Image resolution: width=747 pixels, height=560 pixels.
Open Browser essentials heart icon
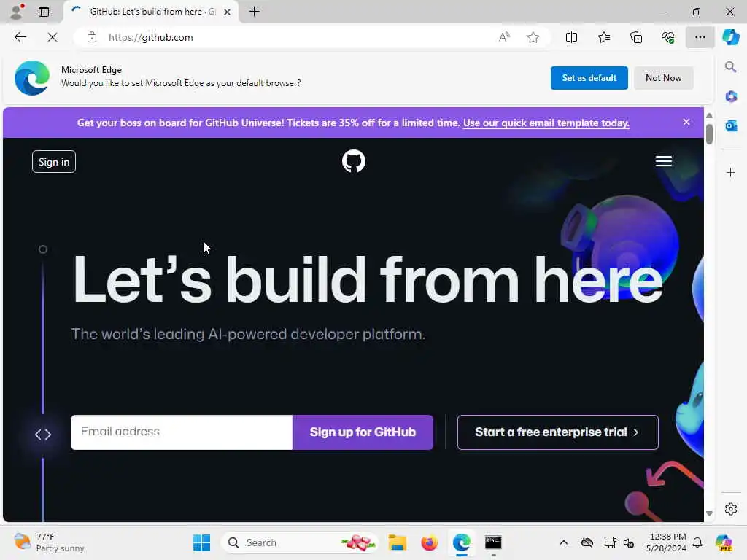(x=668, y=37)
